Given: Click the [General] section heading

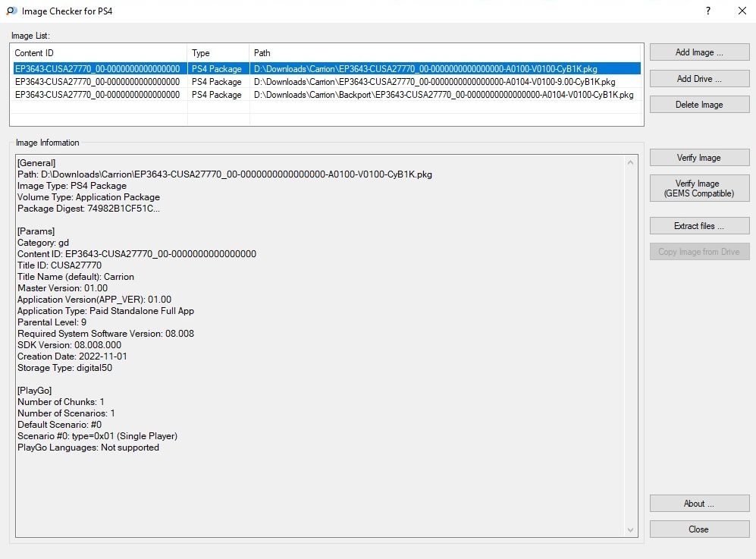Looking at the screenshot, I should pyautogui.click(x=36, y=163).
